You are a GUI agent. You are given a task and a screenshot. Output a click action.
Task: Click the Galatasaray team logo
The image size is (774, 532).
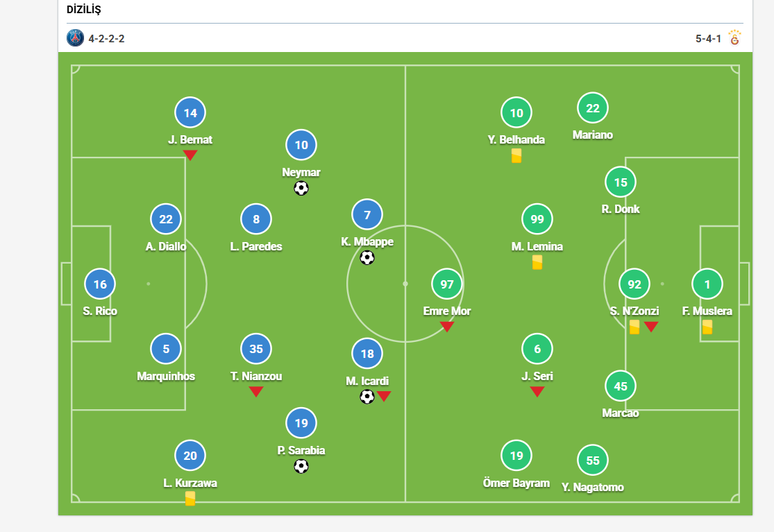(x=734, y=38)
